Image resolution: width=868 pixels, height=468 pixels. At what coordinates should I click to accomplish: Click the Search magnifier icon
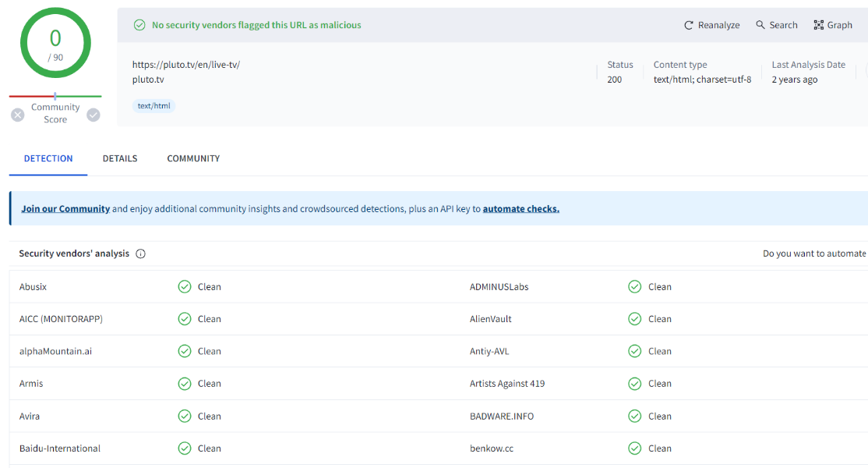pyautogui.click(x=760, y=24)
